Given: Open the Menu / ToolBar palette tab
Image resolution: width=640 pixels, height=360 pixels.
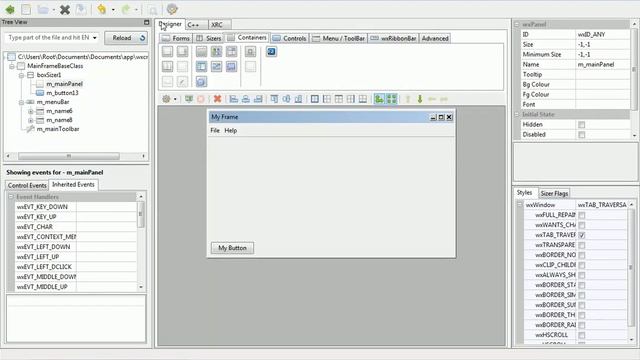Looking at the screenshot, I should point(339,38).
